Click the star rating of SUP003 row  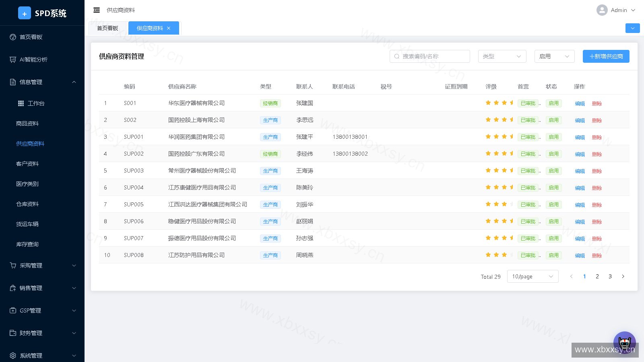tap(500, 171)
